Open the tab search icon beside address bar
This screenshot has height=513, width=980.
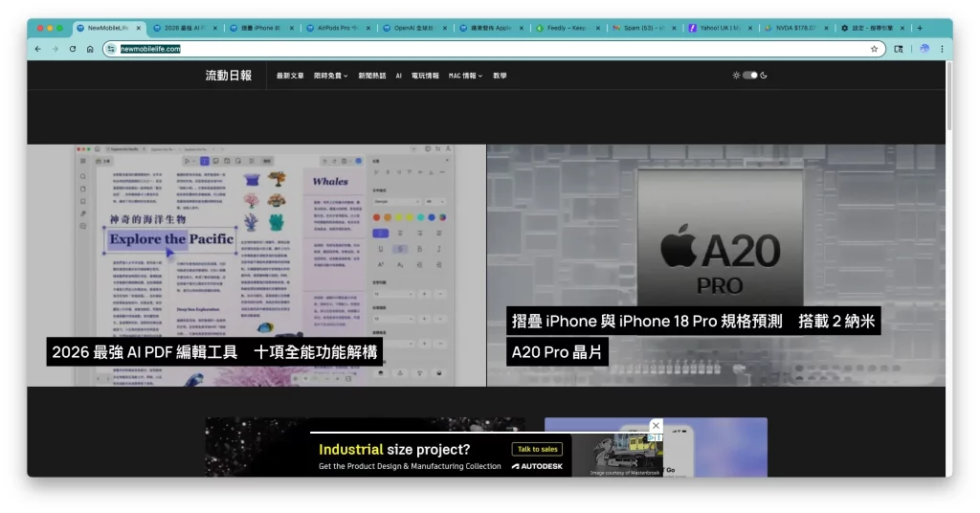899,49
